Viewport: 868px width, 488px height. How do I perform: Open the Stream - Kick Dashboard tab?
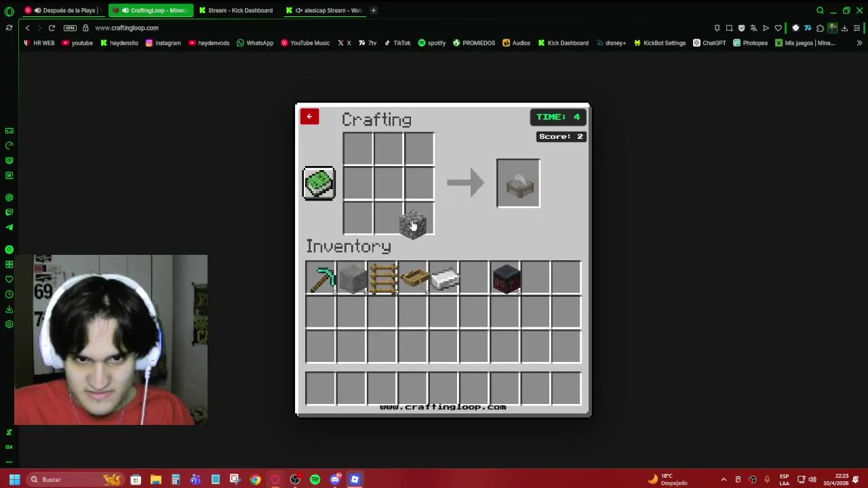(236, 10)
